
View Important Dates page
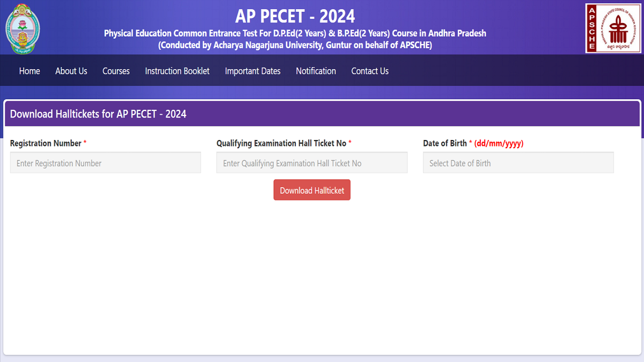tap(253, 71)
